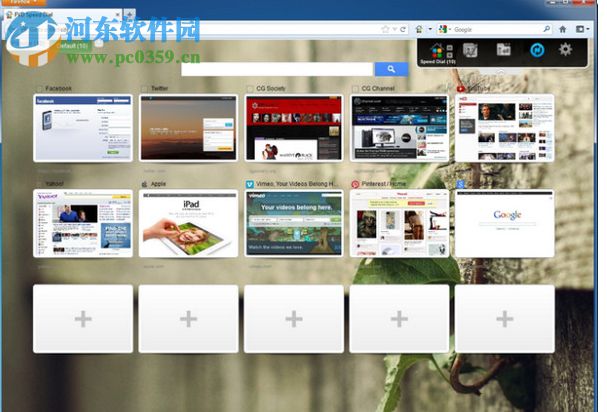The height and width of the screenshot is (412, 607).
Task: Open the Pinterest dial thumbnail
Action: (x=399, y=223)
